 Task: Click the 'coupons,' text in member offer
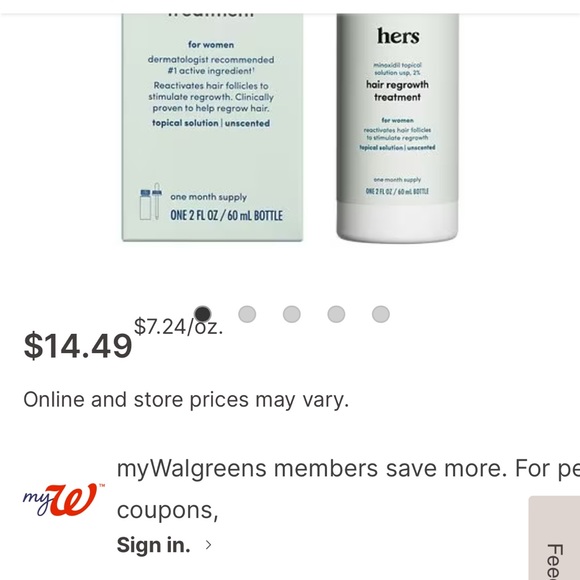[x=168, y=510]
